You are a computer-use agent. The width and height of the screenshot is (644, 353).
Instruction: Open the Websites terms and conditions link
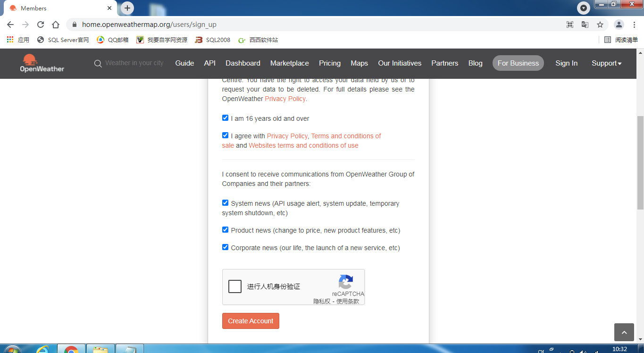303,145
